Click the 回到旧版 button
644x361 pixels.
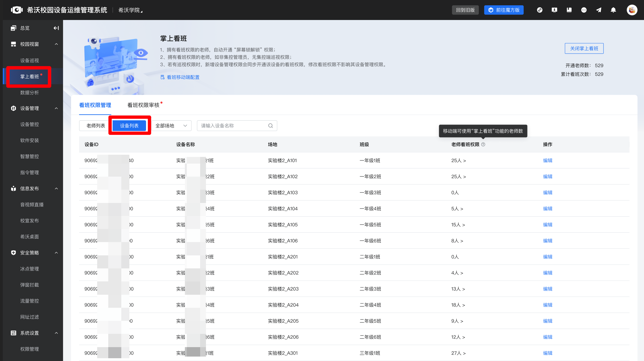tap(465, 10)
